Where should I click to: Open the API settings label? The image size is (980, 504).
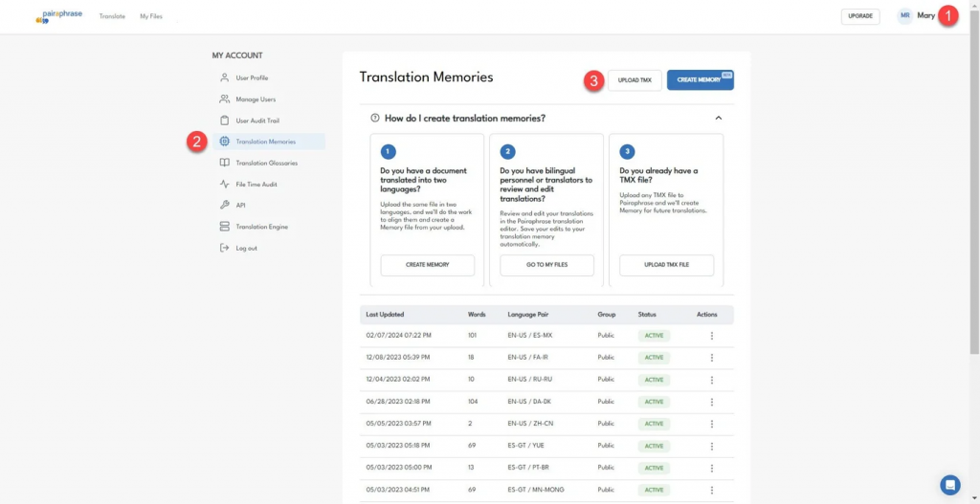tap(240, 206)
